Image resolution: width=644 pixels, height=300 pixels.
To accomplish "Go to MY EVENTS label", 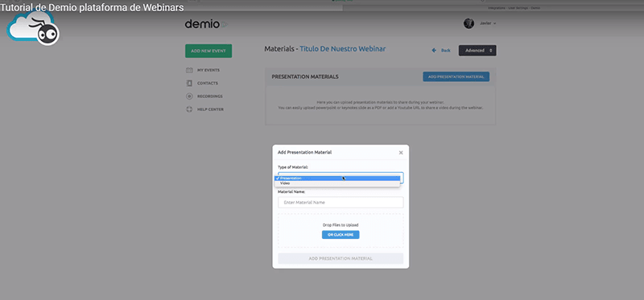I will pyautogui.click(x=208, y=70).
